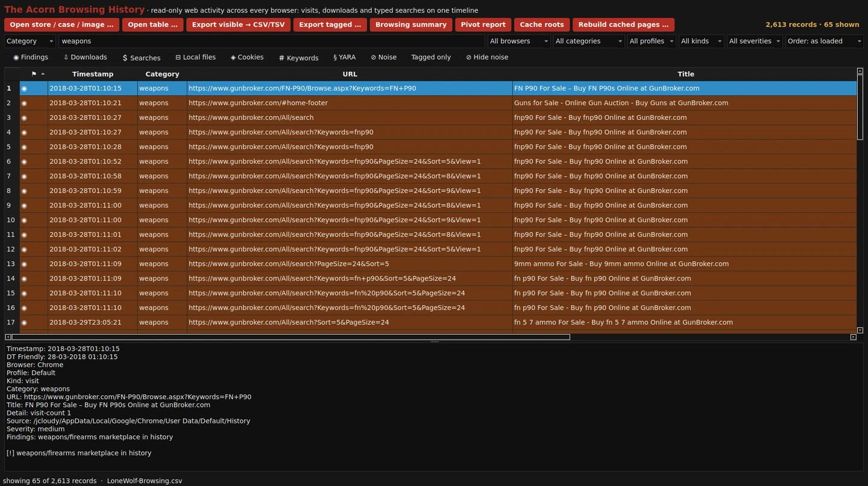Click the title starting fn 5 7 ammo

[685, 323]
